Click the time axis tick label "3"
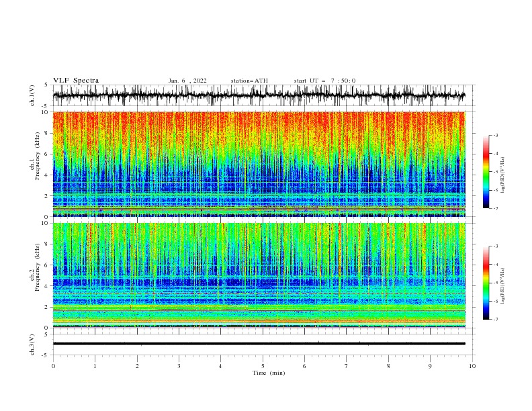Viewport: 532px width, 411px height. point(179,366)
